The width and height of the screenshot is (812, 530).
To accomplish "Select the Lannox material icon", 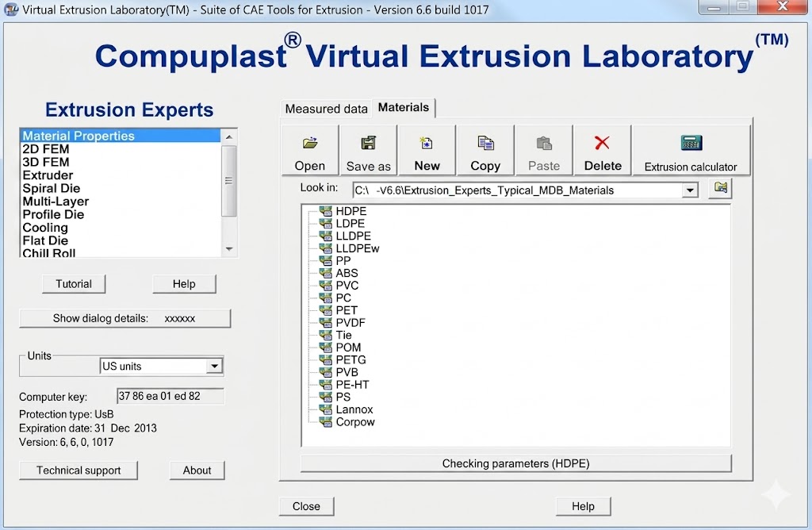I will (x=326, y=410).
